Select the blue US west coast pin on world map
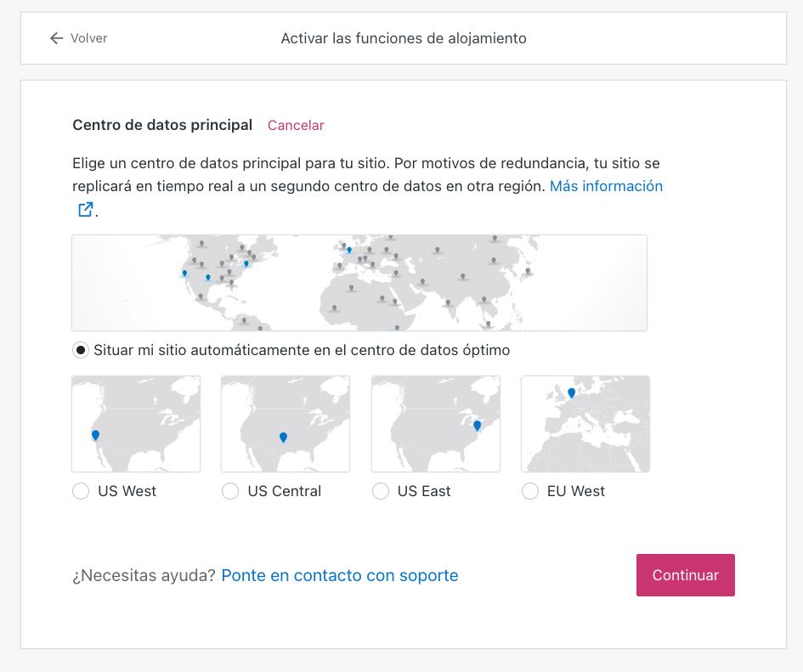This screenshot has width=803, height=672. [184, 273]
